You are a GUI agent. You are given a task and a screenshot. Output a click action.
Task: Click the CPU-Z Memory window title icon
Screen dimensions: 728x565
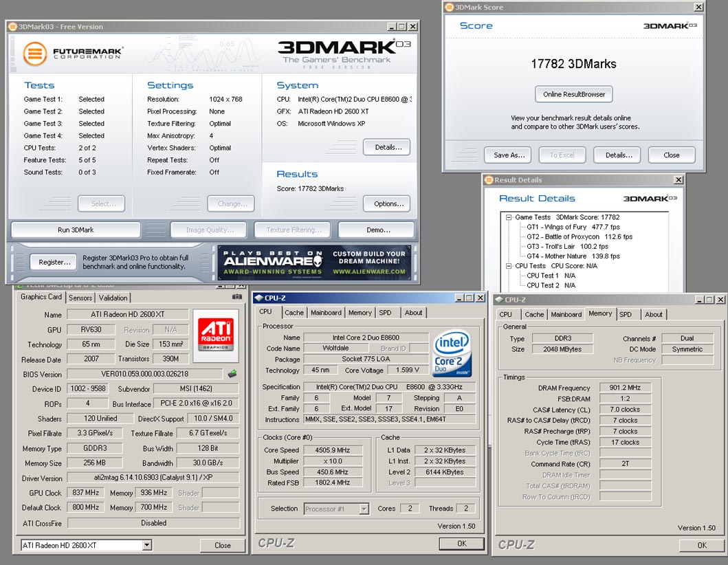(x=500, y=300)
